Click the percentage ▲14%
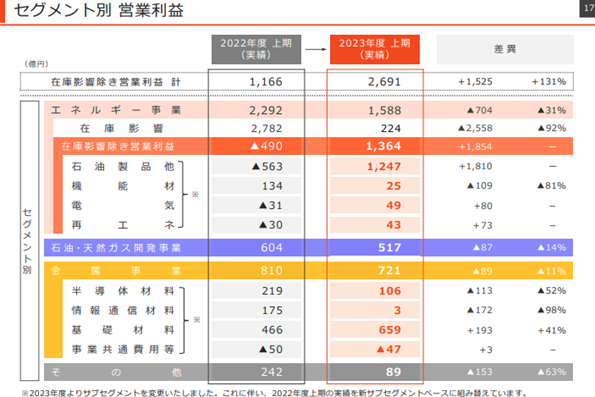595x397 pixels. coord(552,248)
